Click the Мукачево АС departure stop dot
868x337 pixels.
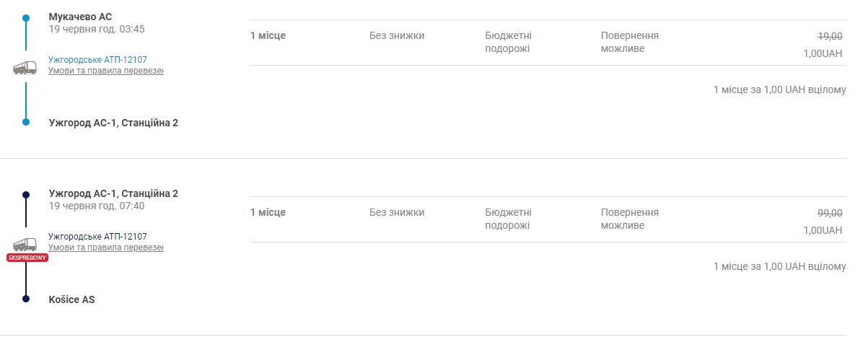pos(26,17)
